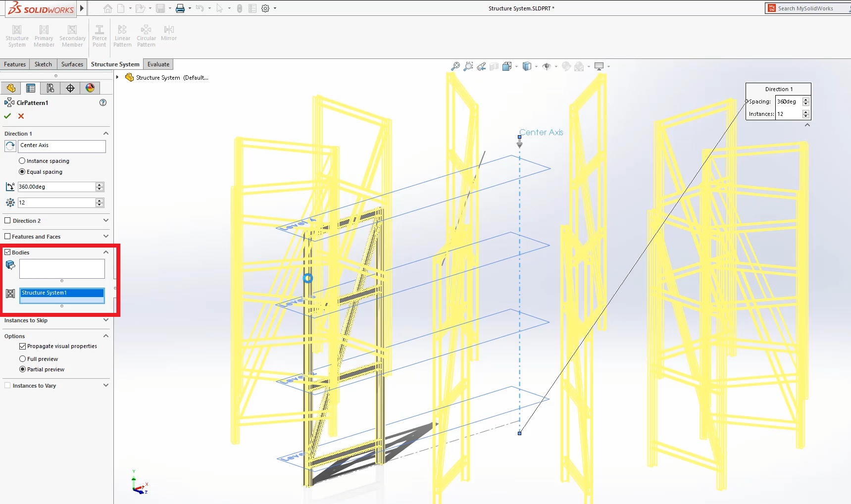Open the ConfigurationManager tab icon

coord(50,88)
